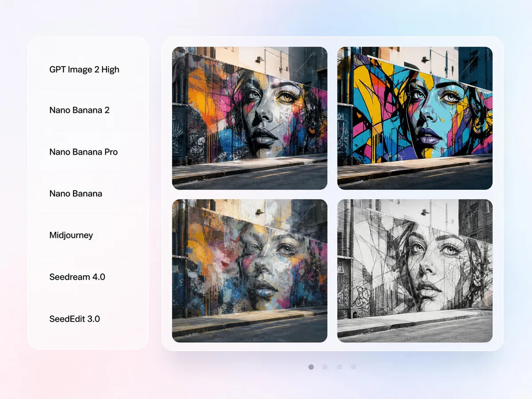Select SeedEdit 3.0 model
Screen dimensions: 532x399
[x=74, y=319]
